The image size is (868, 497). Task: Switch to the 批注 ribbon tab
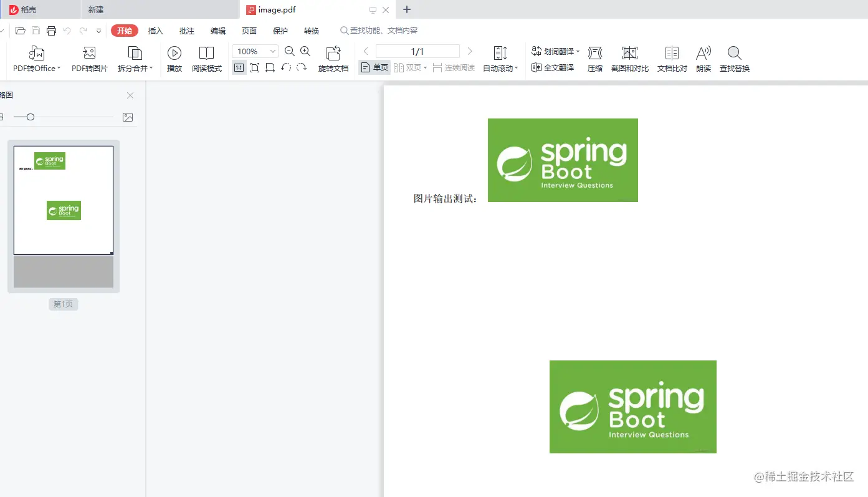(x=187, y=31)
